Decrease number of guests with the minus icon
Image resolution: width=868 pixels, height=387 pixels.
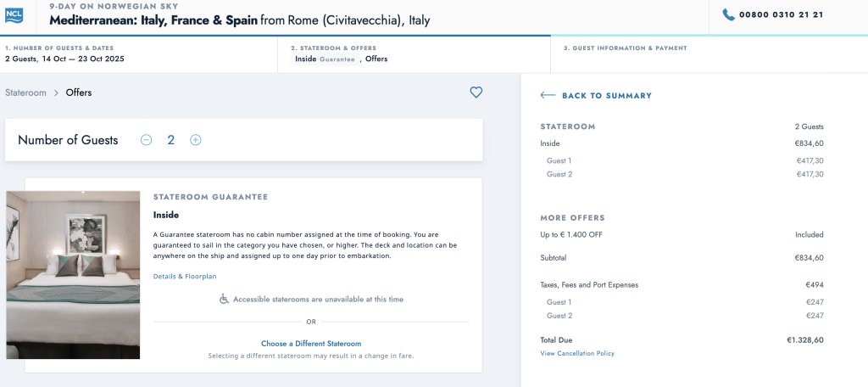point(146,140)
